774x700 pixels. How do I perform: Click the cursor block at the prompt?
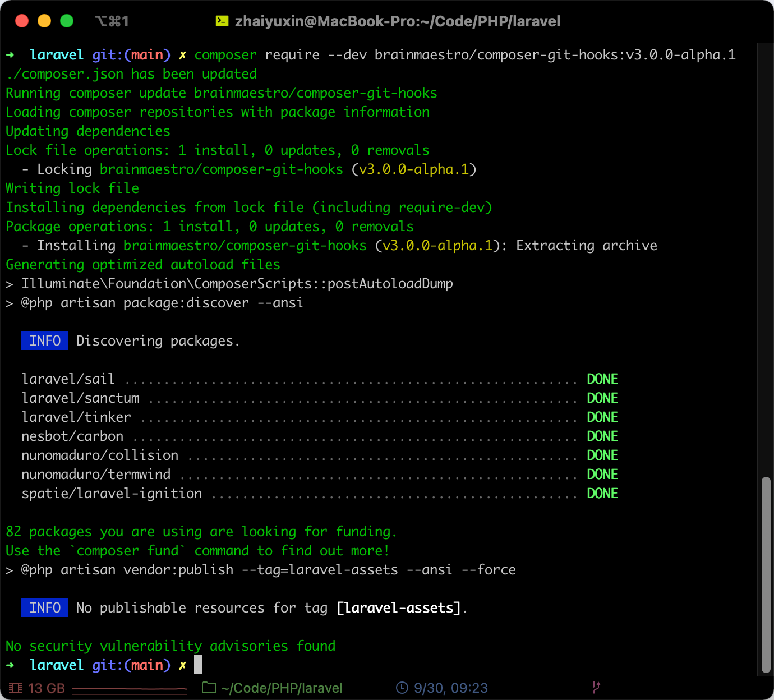coord(198,665)
